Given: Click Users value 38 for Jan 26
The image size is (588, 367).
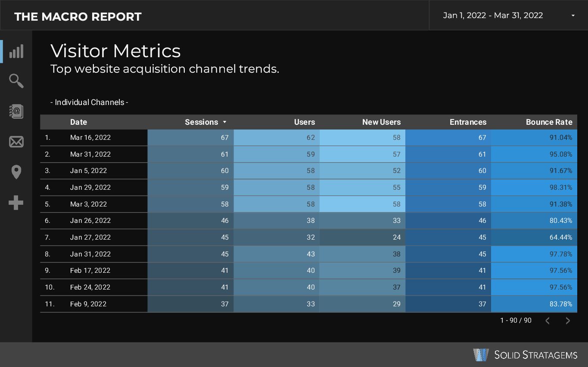Looking at the screenshot, I should [x=277, y=221].
